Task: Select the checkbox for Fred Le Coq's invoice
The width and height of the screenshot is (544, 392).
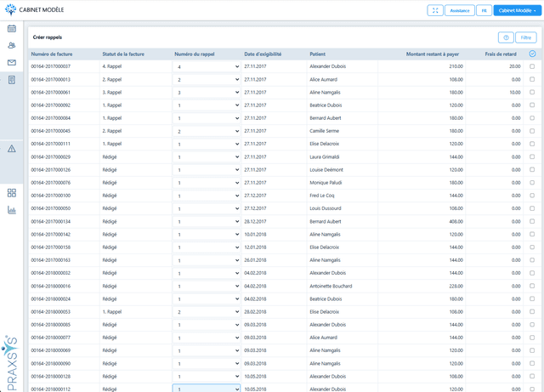Action: (532, 196)
